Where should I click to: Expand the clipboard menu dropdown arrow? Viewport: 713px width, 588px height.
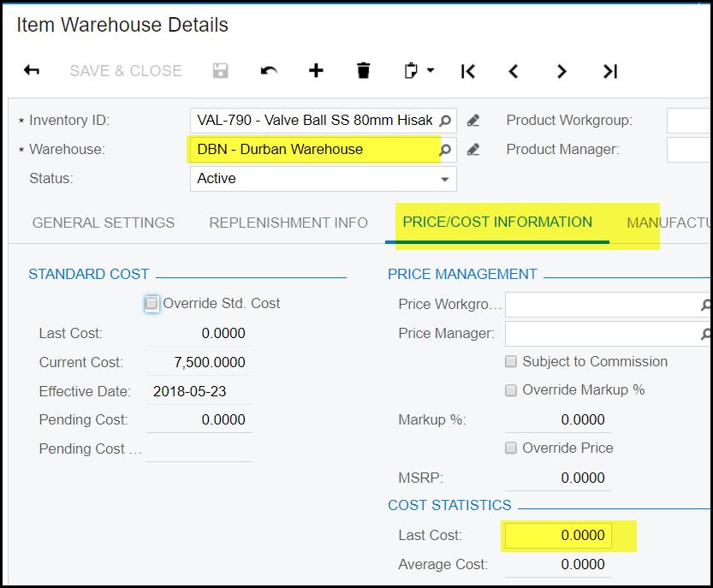click(431, 71)
